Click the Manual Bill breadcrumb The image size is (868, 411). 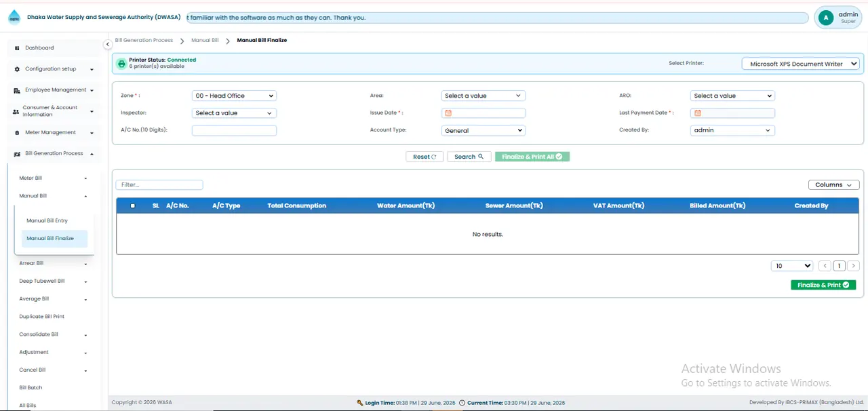pyautogui.click(x=205, y=41)
